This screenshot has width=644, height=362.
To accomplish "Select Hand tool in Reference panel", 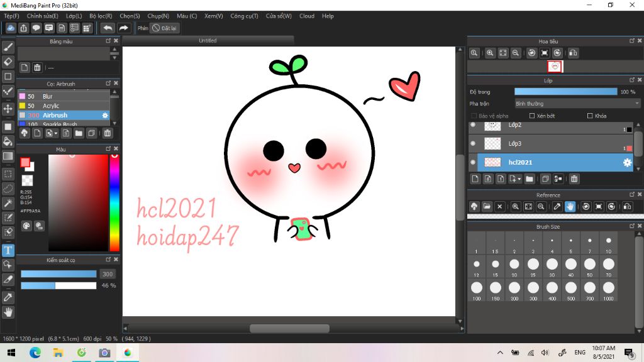I will point(570,206).
